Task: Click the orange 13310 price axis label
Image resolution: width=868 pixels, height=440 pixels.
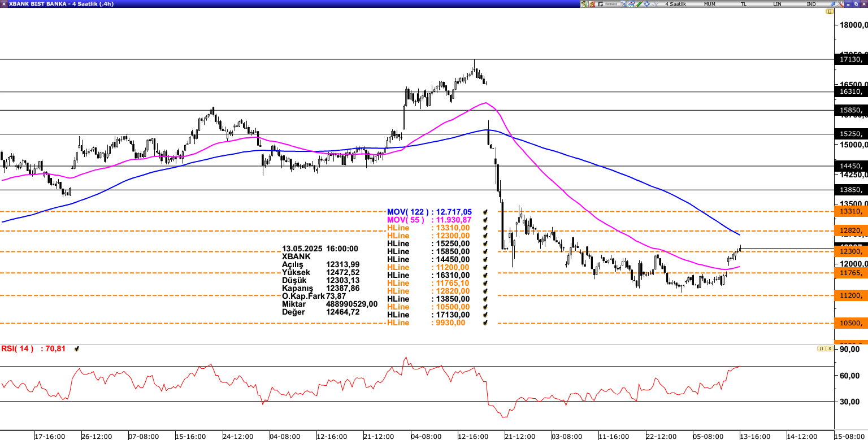Action: coord(850,211)
